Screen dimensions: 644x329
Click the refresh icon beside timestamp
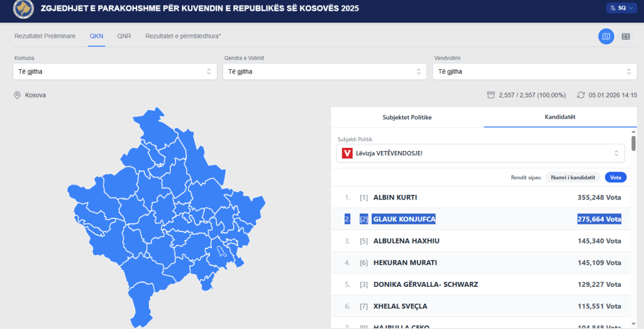click(x=581, y=95)
